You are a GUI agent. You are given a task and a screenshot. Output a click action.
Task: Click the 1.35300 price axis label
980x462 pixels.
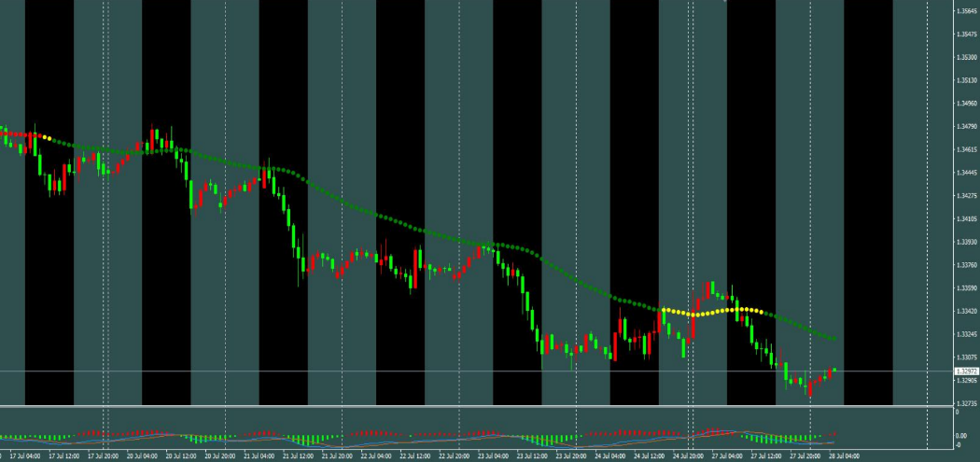[x=967, y=57]
